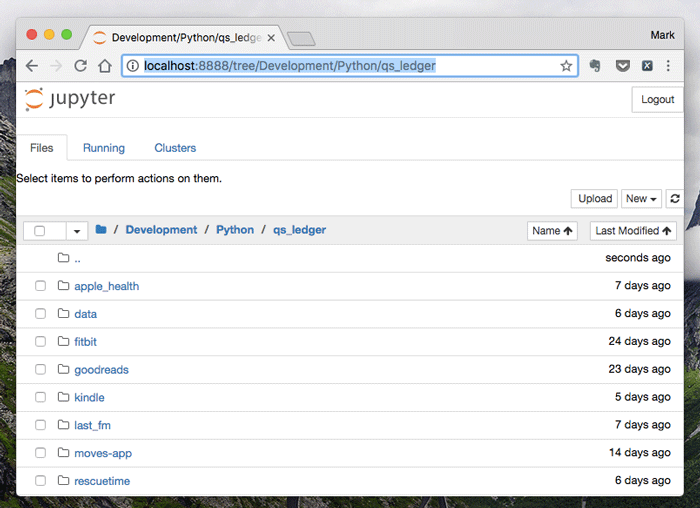Open the Pocket extension icon
The height and width of the screenshot is (508, 700).
tap(622, 66)
